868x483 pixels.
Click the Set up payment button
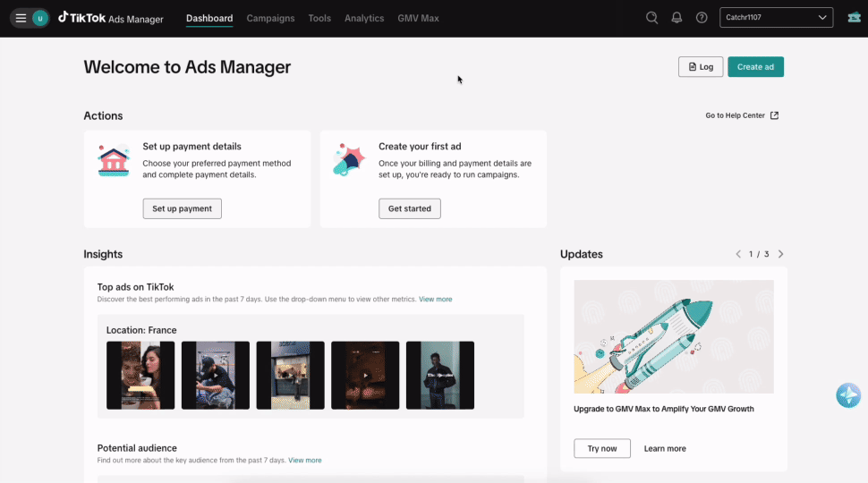(183, 208)
